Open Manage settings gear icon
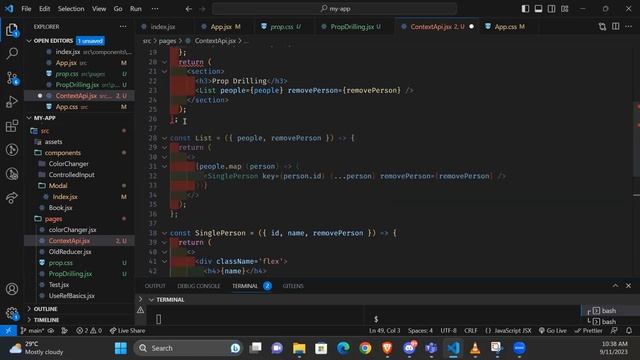Screen dimensions: 640x360 [x=12, y=313]
